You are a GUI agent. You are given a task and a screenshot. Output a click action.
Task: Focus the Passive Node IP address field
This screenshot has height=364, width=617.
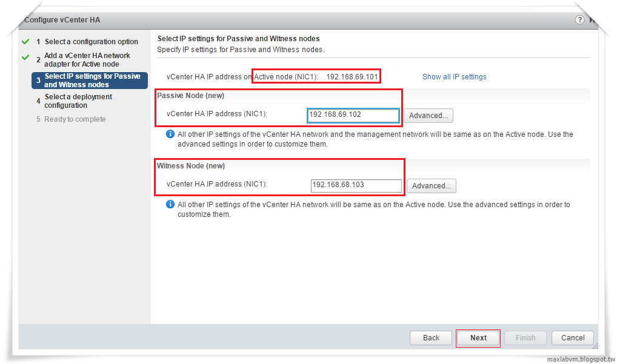coord(353,115)
